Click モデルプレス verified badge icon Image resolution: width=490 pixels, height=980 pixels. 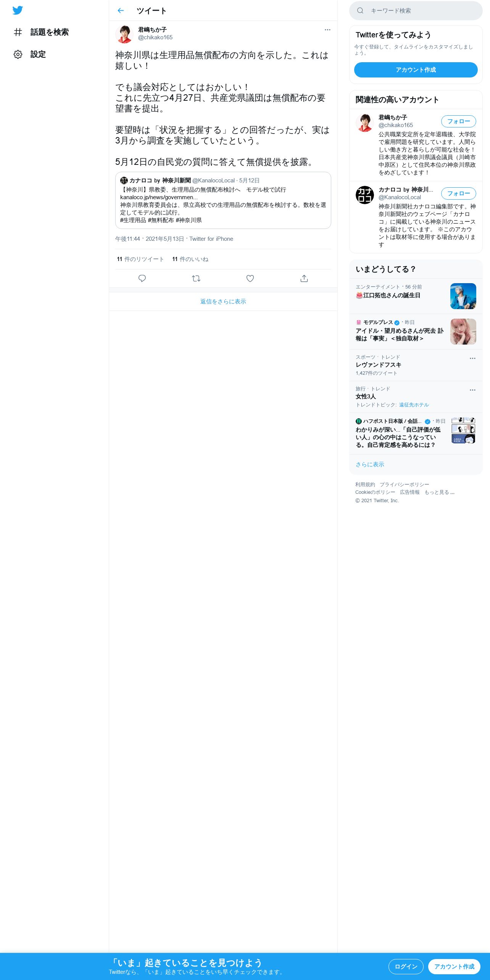[x=397, y=322]
